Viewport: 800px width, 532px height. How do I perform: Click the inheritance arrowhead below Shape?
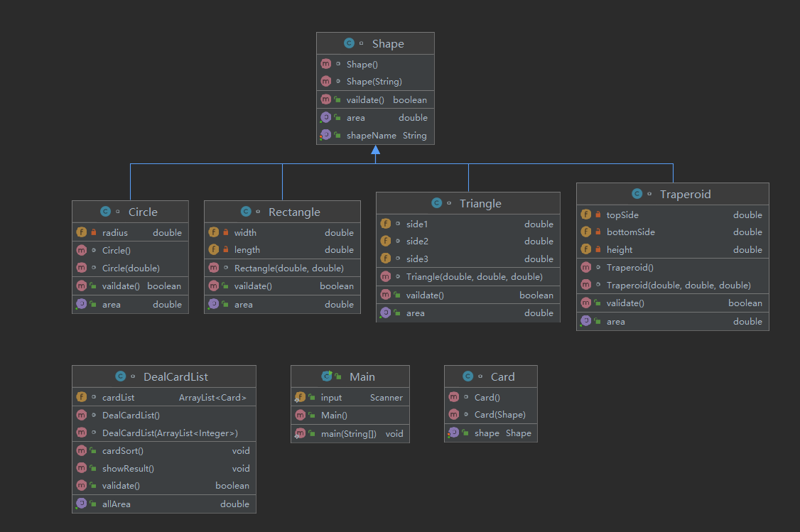376,149
